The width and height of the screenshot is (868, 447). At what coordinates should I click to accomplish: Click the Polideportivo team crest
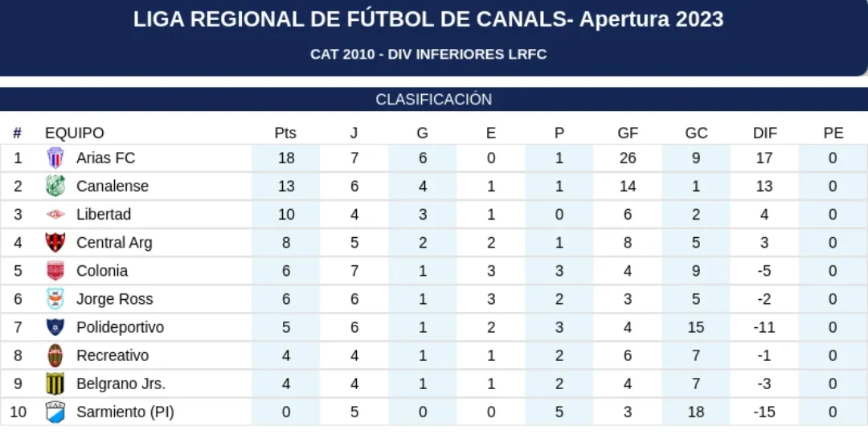point(55,327)
